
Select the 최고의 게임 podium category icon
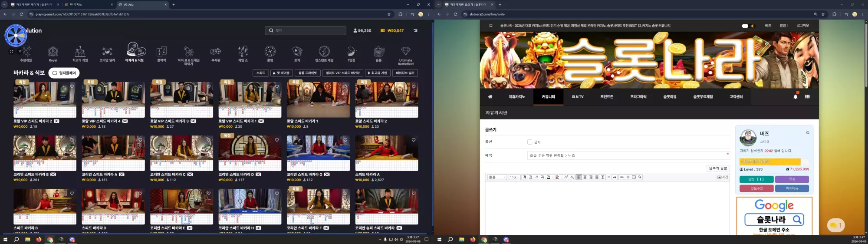(x=80, y=52)
